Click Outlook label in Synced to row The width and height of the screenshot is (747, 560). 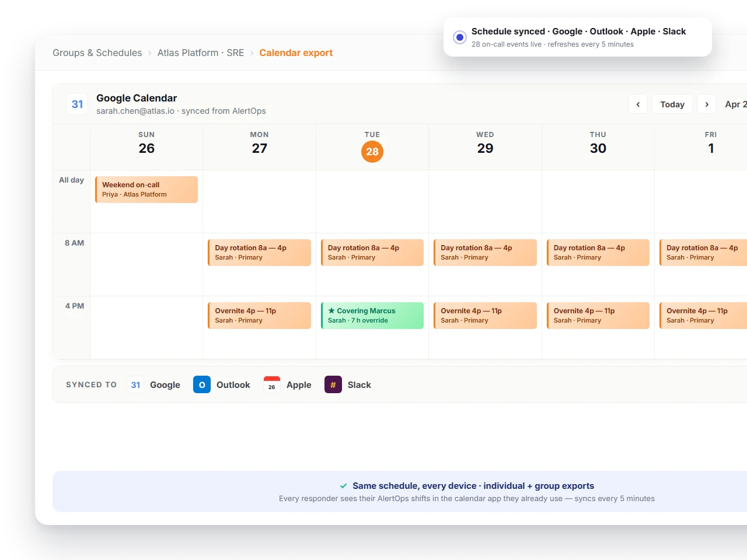pos(233,385)
